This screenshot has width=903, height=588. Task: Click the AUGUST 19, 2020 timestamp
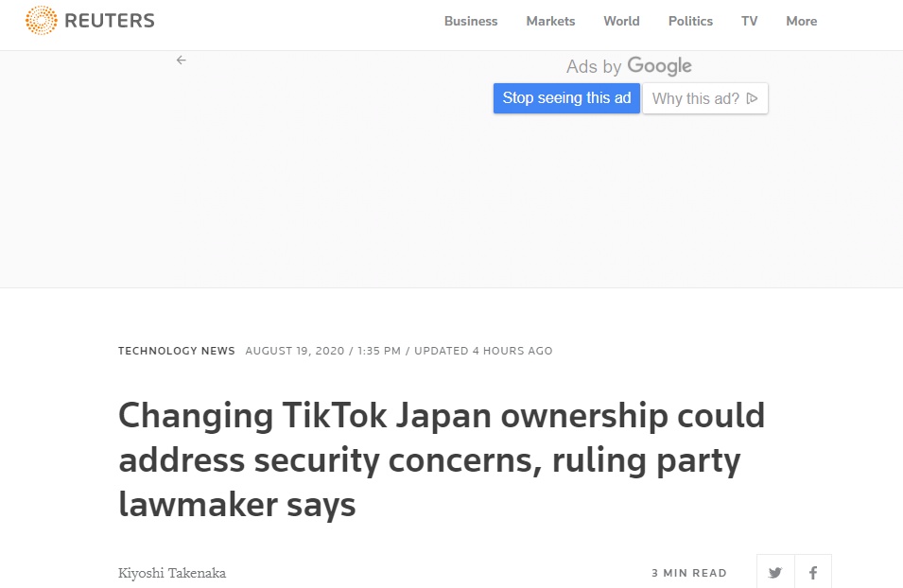point(294,351)
